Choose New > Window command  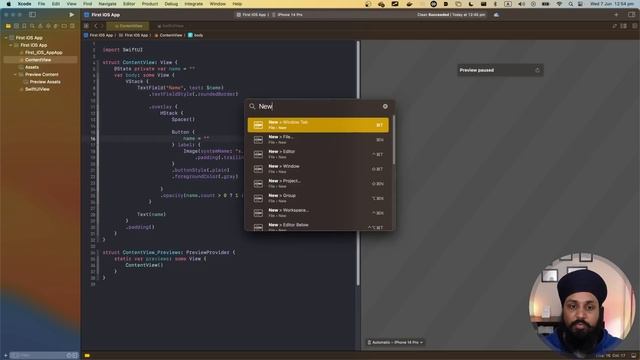pyautogui.click(x=318, y=169)
